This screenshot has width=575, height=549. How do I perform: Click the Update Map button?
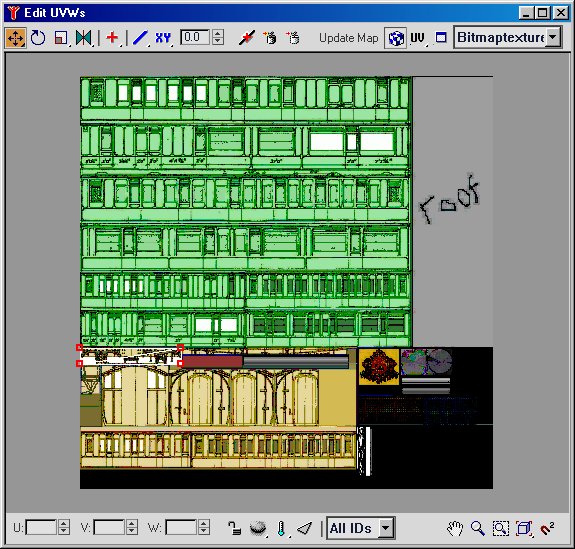348,38
